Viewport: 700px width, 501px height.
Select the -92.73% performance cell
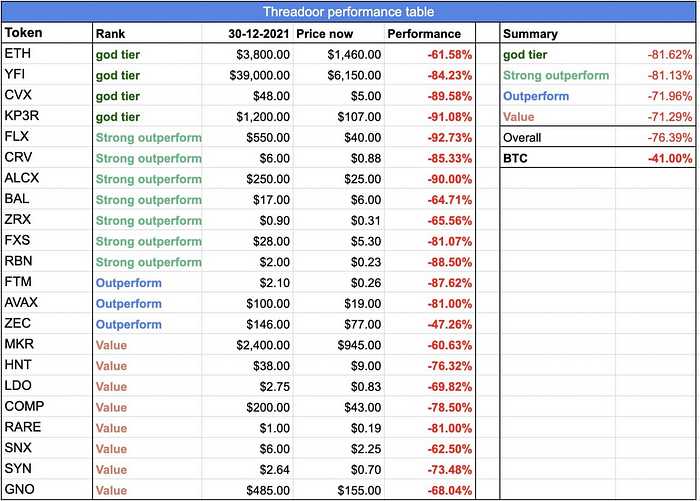pyautogui.click(x=429, y=137)
